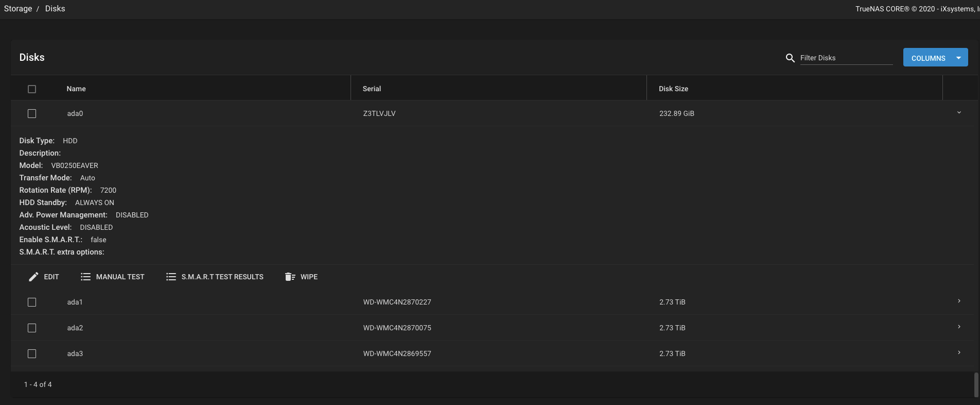Expand the ada2 row details chevron
980x405 pixels.
(x=959, y=327)
